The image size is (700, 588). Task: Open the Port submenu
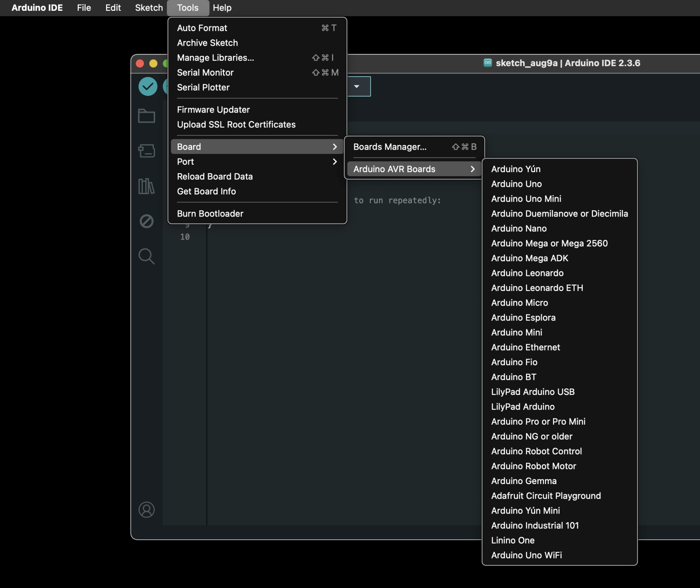tap(257, 162)
